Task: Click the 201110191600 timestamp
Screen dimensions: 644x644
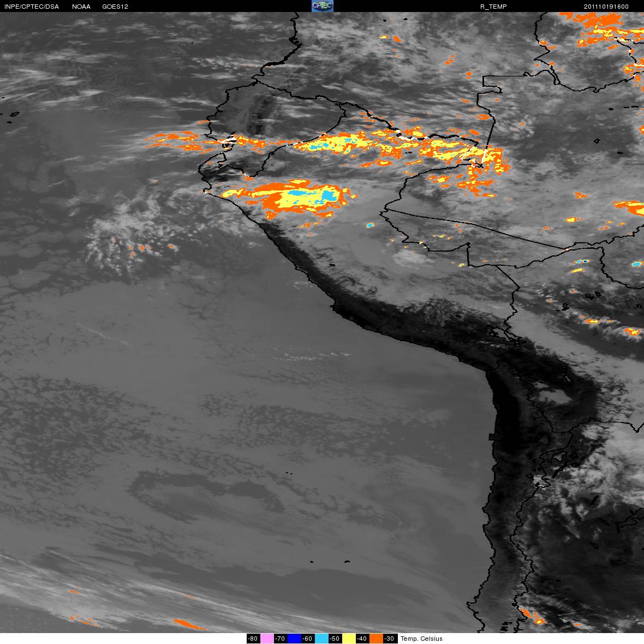Action: (x=606, y=7)
